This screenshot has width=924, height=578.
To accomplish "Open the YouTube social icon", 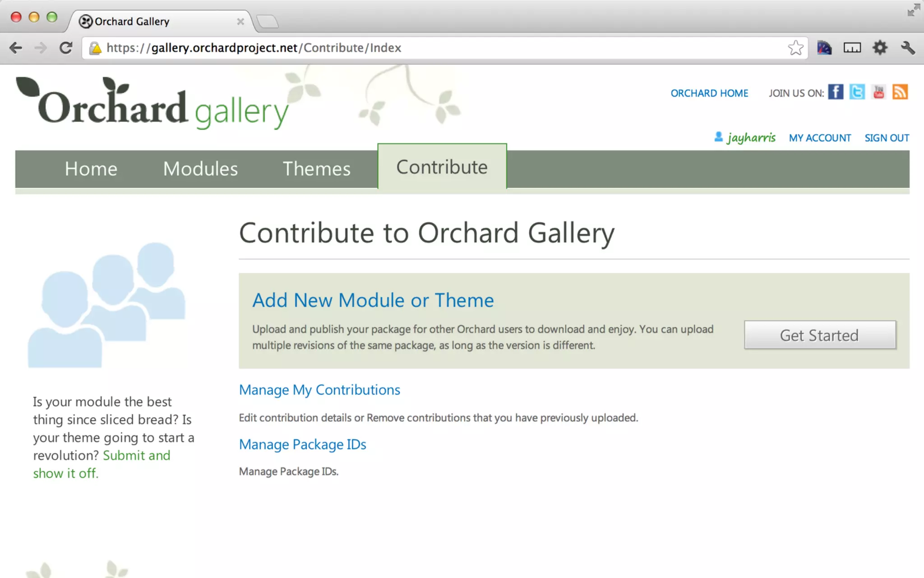I will [x=878, y=92].
